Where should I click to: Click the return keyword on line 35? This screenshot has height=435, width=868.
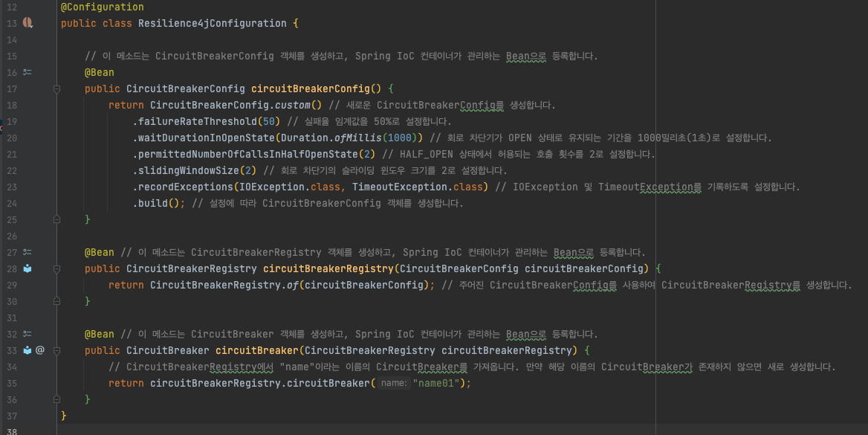[126, 384]
